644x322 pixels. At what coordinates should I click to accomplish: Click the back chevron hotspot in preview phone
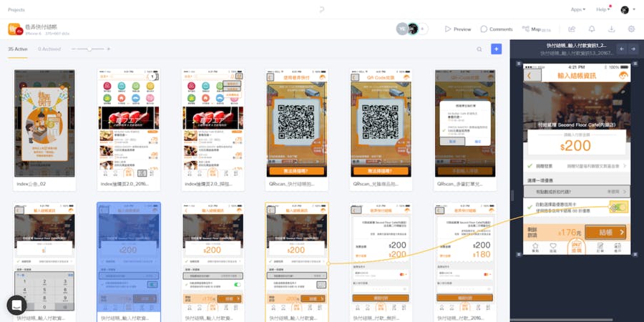pos(532,76)
